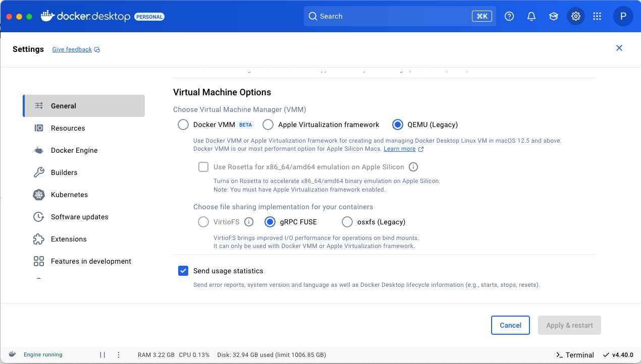Open the General settings tab
Viewport: 641px width, 364px height.
click(84, 106)
